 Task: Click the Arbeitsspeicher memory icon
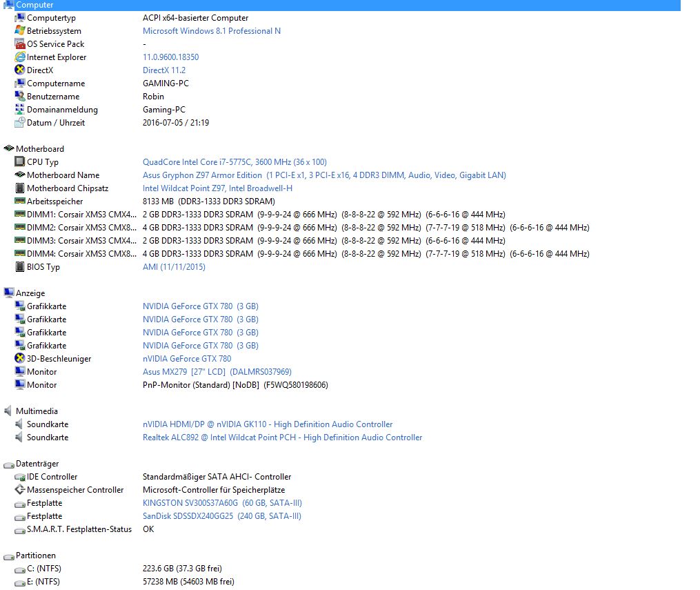pyautogui.click(x=19, y=201)
